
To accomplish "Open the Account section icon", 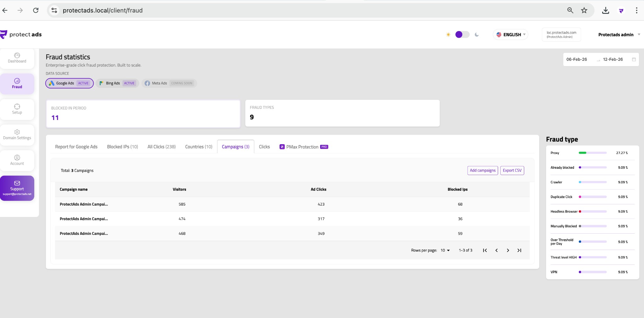I will click(17, 158).
